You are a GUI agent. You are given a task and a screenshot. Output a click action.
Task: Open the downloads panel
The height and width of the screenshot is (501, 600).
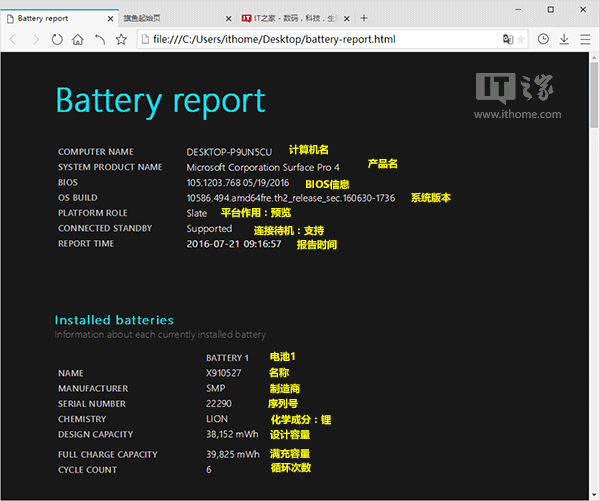point(564,39)
